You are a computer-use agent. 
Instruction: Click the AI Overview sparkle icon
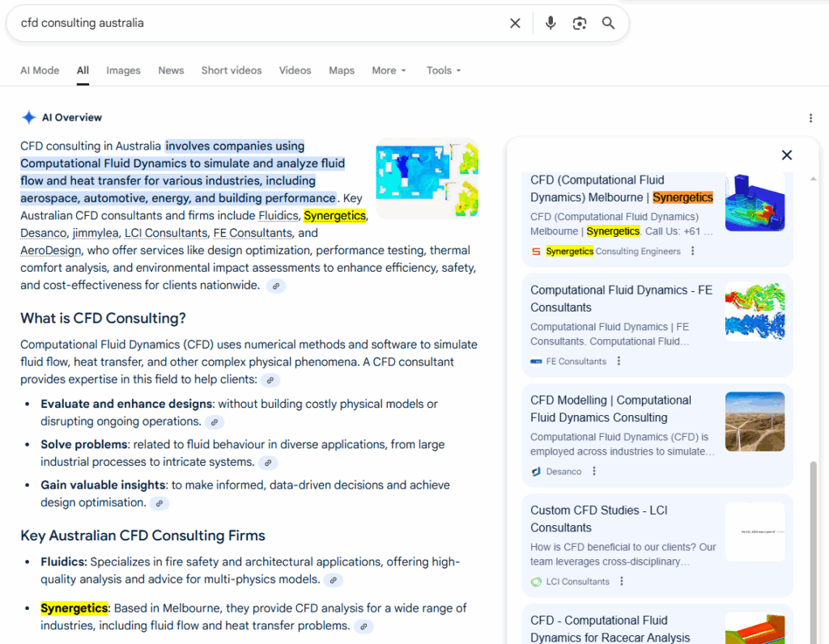click(29, 117)
